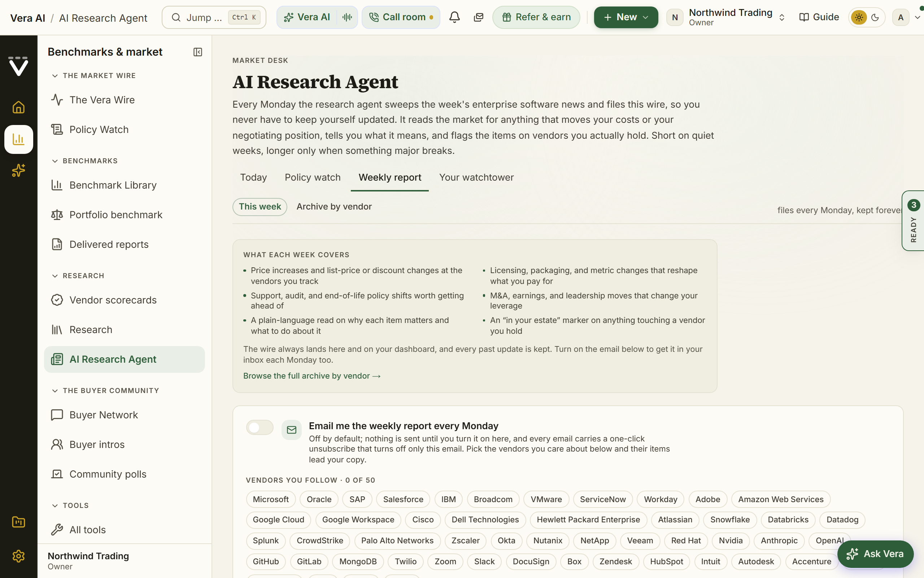Screen dimensions: 924x578
Task: Open Community polls in sidebar
Action: click(124, 474)
